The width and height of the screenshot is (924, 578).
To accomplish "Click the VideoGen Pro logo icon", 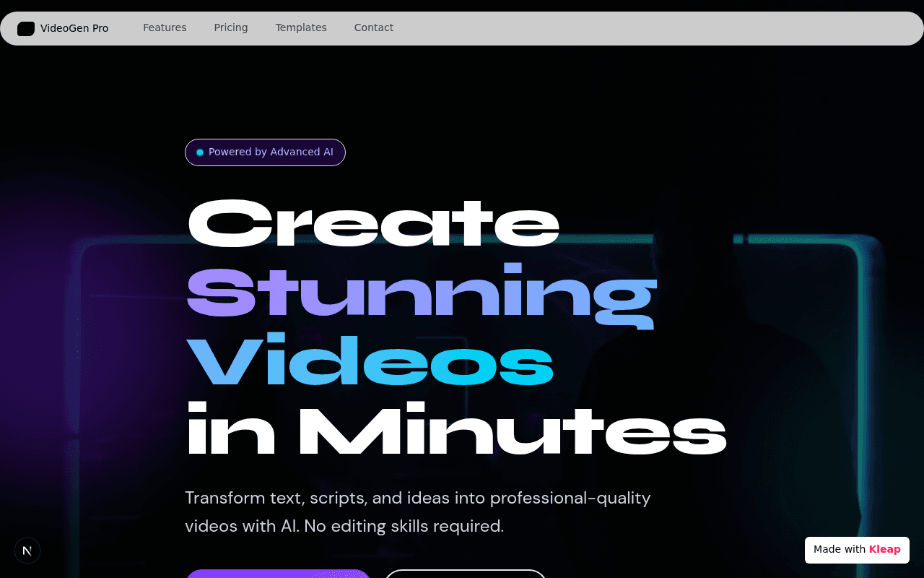I will 26,29.
